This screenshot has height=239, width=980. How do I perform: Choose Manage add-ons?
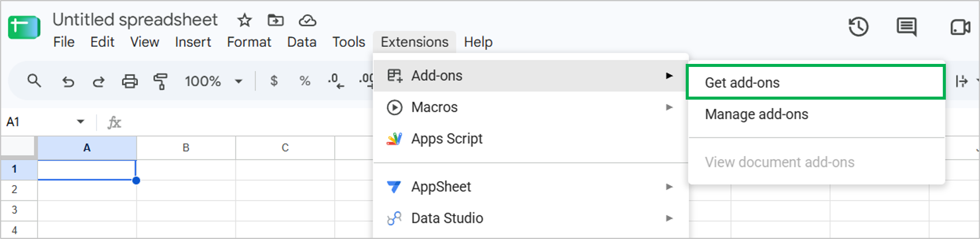click(x=816, y=114)
